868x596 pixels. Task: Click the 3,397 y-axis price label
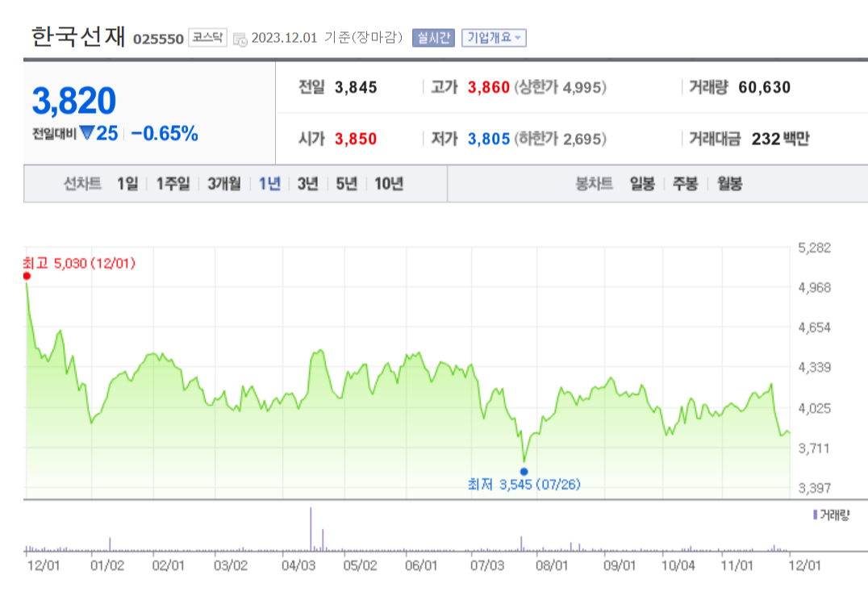click(814, 488)
